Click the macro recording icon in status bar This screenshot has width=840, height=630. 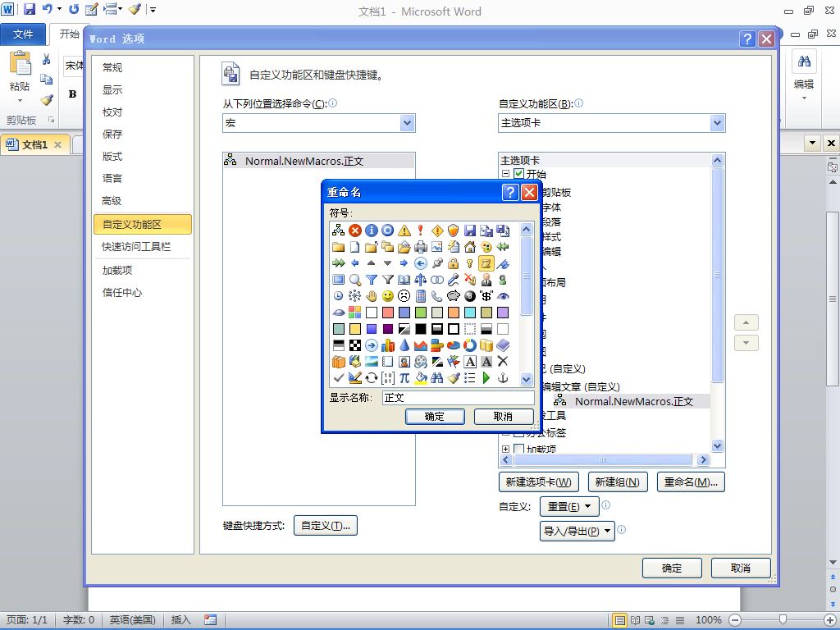[x=211, y=620]
